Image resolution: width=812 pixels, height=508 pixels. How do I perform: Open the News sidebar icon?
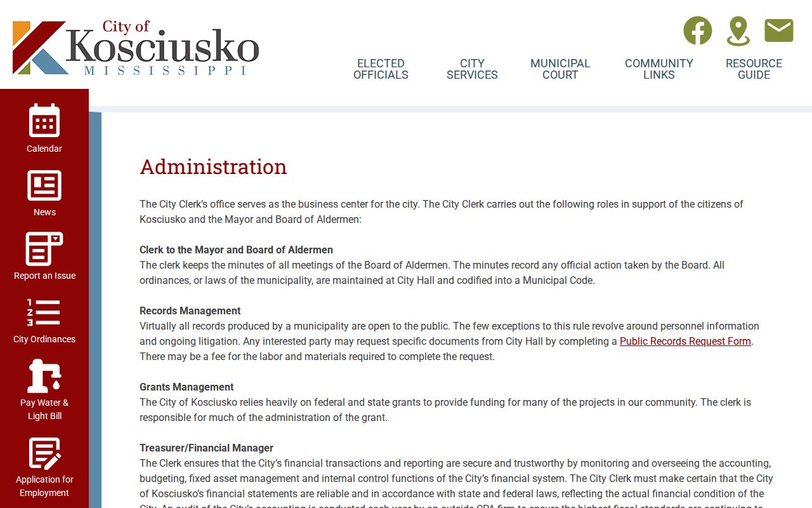tap(44, 185)
